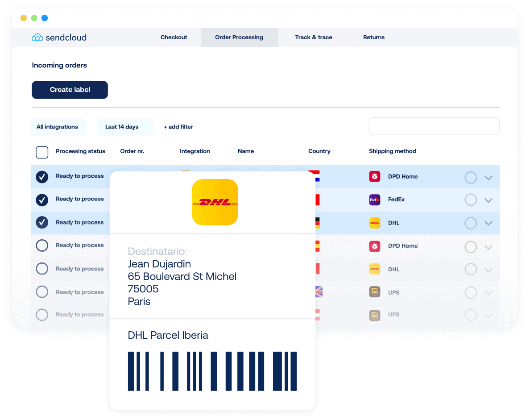Screen dimensions: 530x420
Task: Switch to the Track & trace tab
Action: 314,37
